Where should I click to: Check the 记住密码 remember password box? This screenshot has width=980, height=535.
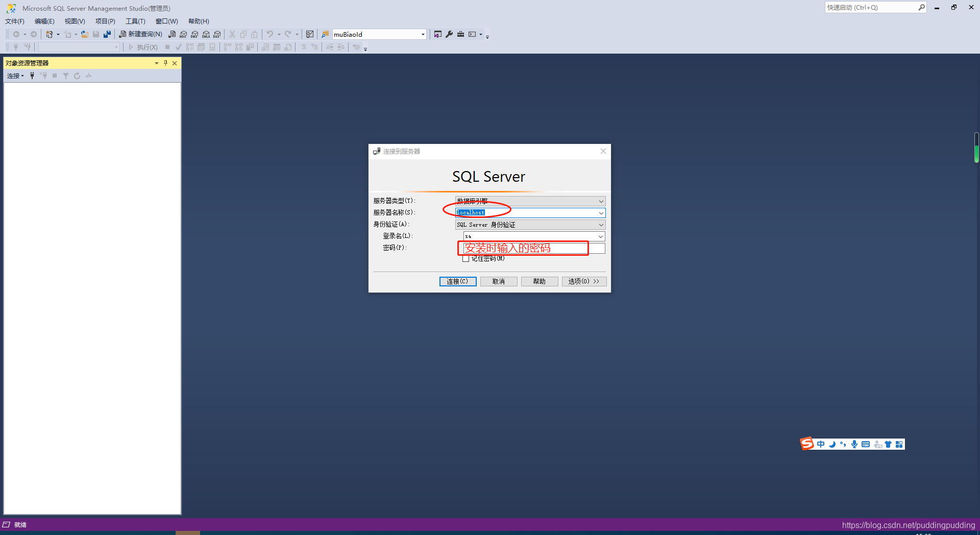point(465,259)
